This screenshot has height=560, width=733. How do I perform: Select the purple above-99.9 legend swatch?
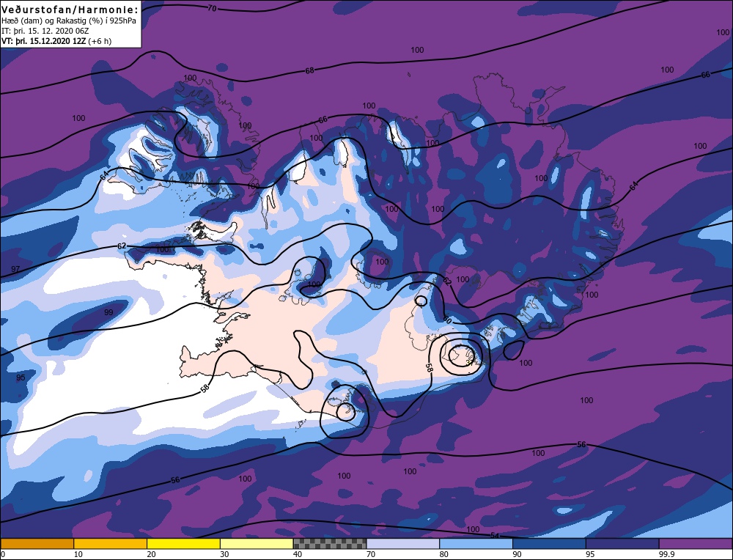[x=696, y=543]
